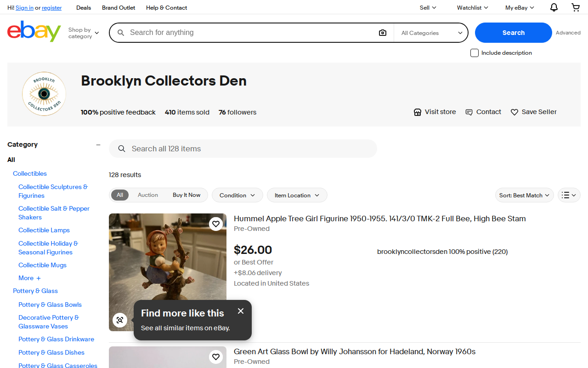Select Collectible Mugs category
This screenshot has width=588, height=368.
point(42,265)
